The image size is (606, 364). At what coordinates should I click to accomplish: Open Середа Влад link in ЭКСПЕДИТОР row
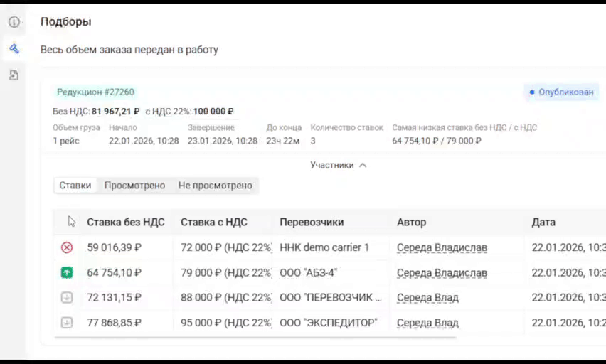(427, 322)
